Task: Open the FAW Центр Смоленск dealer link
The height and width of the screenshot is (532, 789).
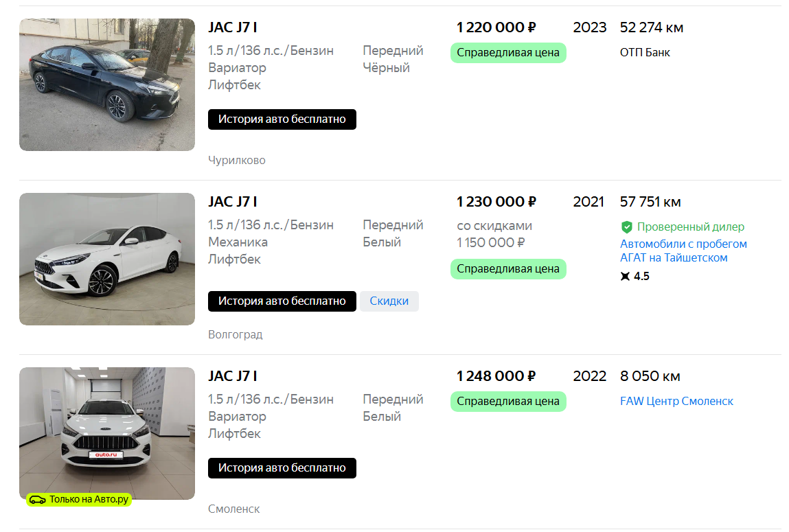Action: coord(676,401)
